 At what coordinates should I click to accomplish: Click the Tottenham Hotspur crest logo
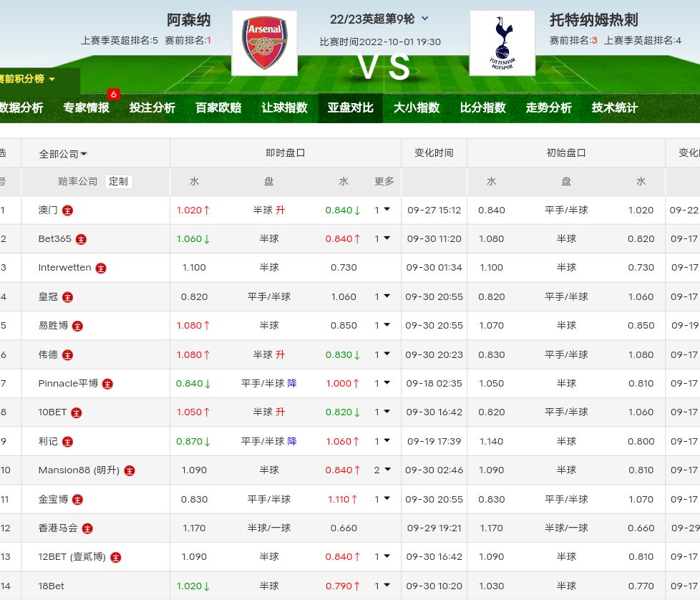click(502, 44)
